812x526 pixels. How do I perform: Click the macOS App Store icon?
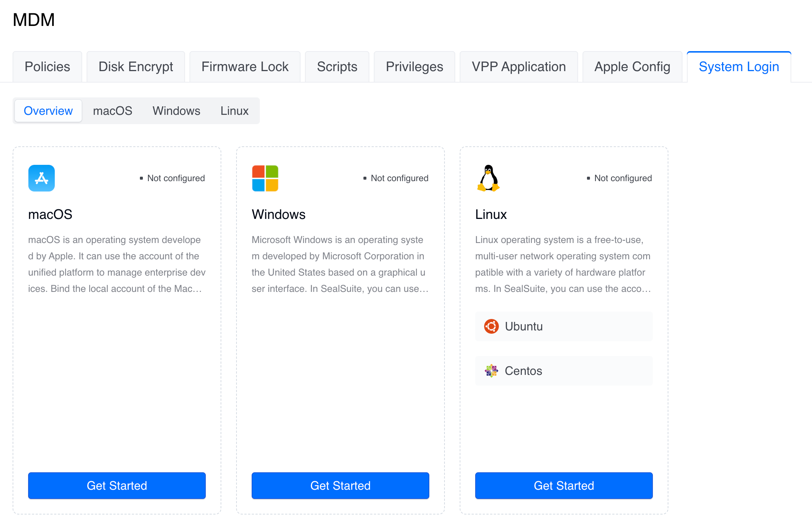point(41,178)
